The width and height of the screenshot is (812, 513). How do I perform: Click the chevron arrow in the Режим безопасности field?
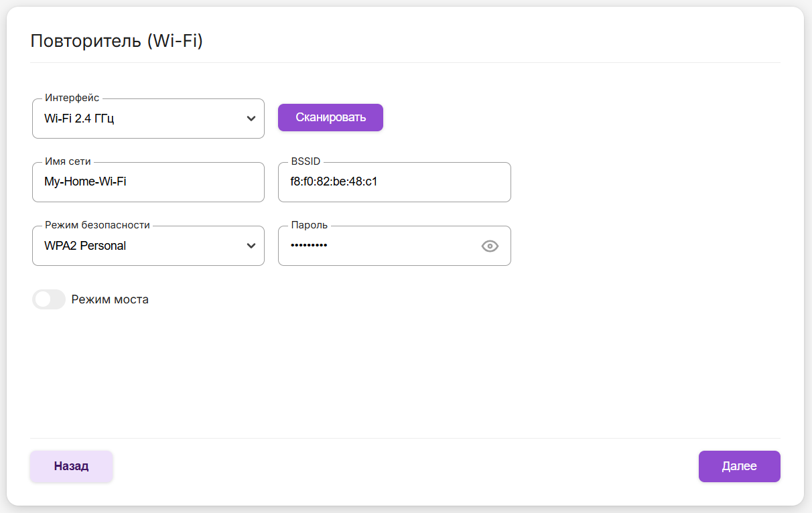pos(251,246)
